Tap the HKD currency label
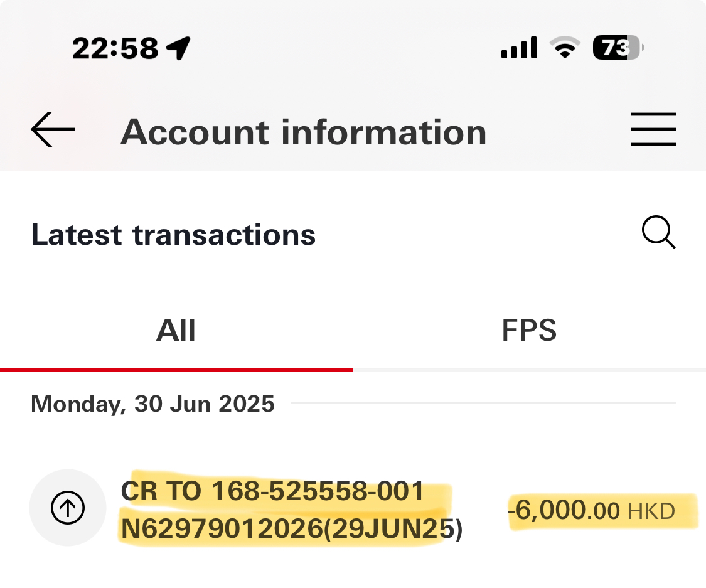Viewport: 706px width, 588px height. click(651, 511)
